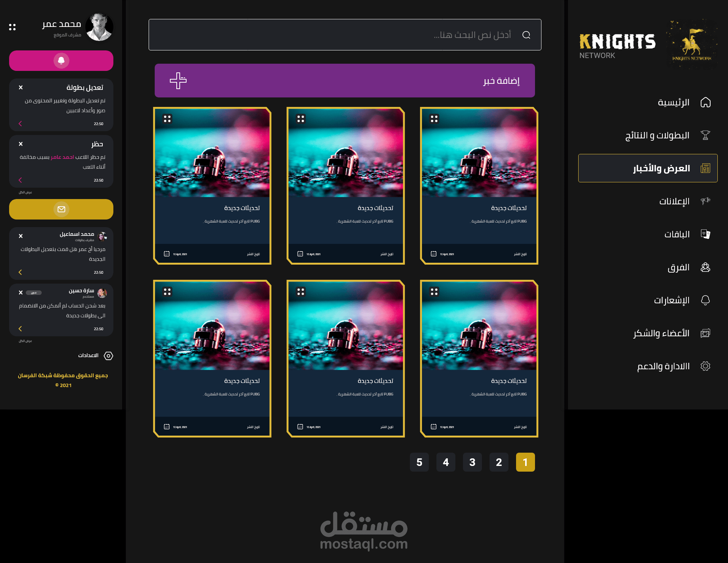Open البطولات و النتائج menu item
This screenshot has height=563, width=728.
pos(657,135)
